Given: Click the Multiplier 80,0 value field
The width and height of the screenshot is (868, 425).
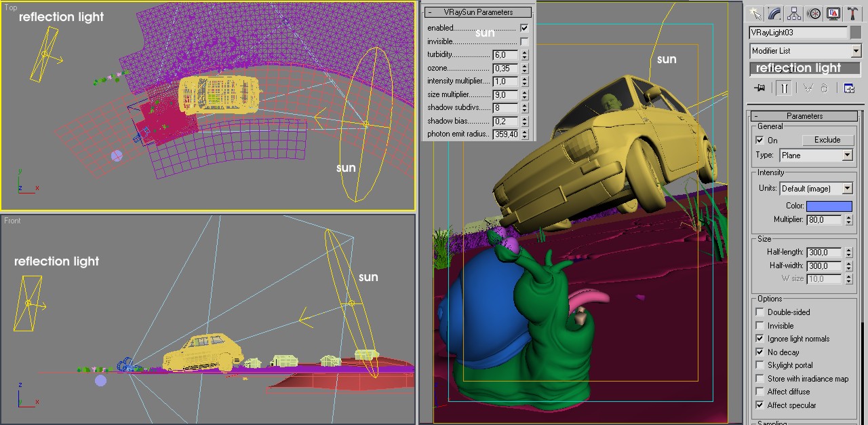Looking at the screenshot, I should coord(825,220).
